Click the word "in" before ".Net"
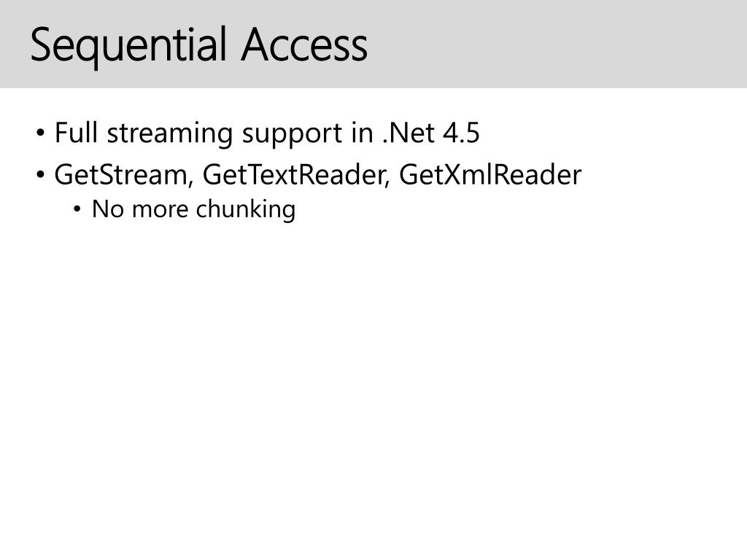This screenshot has height=560, width=747. pos(362,133)
